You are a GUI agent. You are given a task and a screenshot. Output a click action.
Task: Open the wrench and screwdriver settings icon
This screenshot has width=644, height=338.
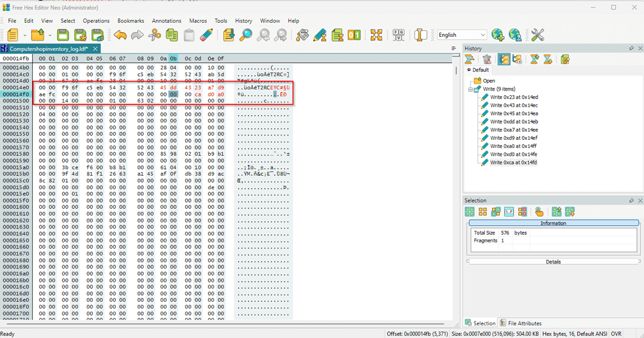coord(538,35)
